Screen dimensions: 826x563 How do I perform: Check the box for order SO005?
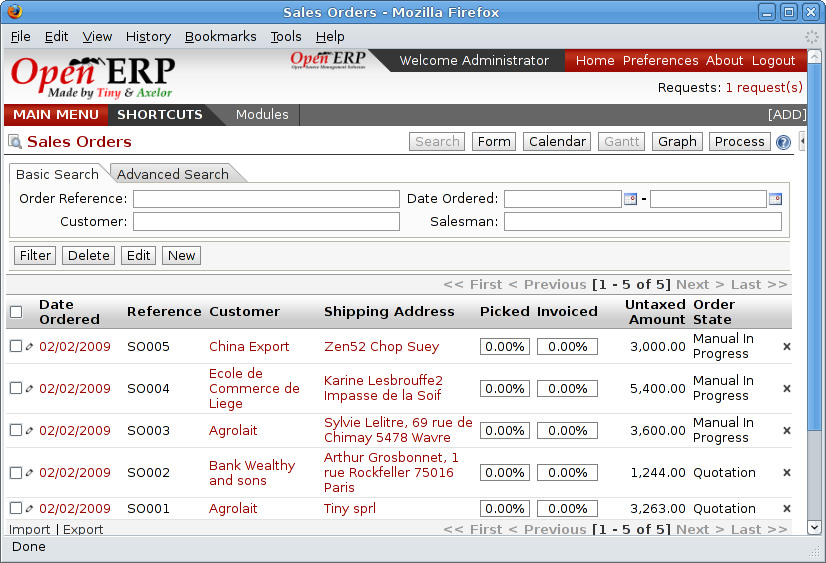point(16,346)
